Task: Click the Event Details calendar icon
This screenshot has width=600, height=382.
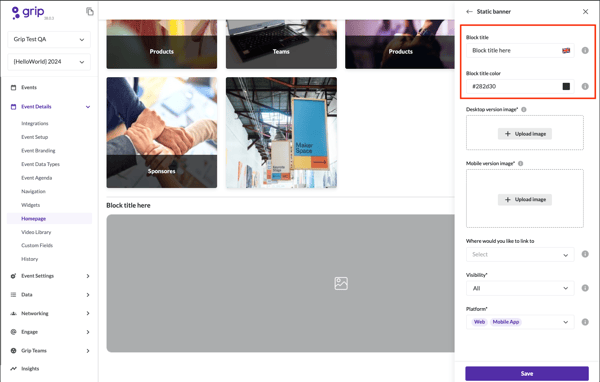Action: pos(13,107)
